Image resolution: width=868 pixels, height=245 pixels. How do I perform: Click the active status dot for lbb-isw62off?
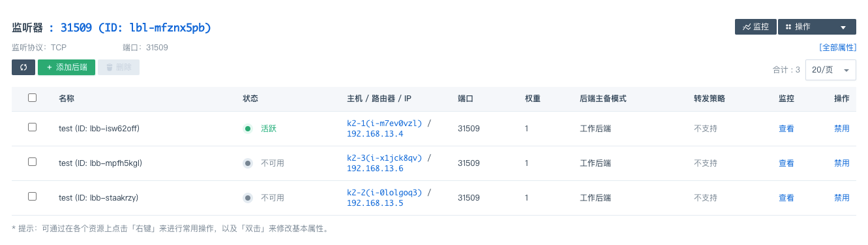click(x=248, y=129)
